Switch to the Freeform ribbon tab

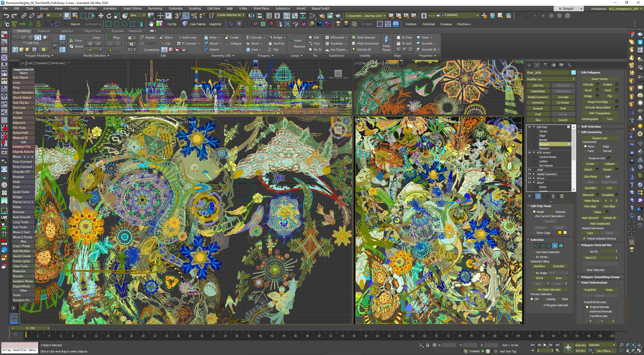pyautogui.click(x=44, y=31)
